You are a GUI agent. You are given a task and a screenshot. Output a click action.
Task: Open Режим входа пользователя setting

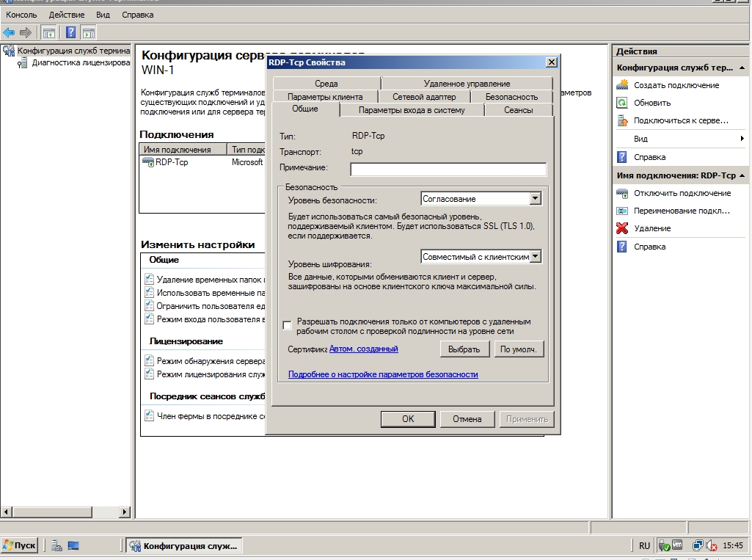pyautogui.click(x=211, y=319)
